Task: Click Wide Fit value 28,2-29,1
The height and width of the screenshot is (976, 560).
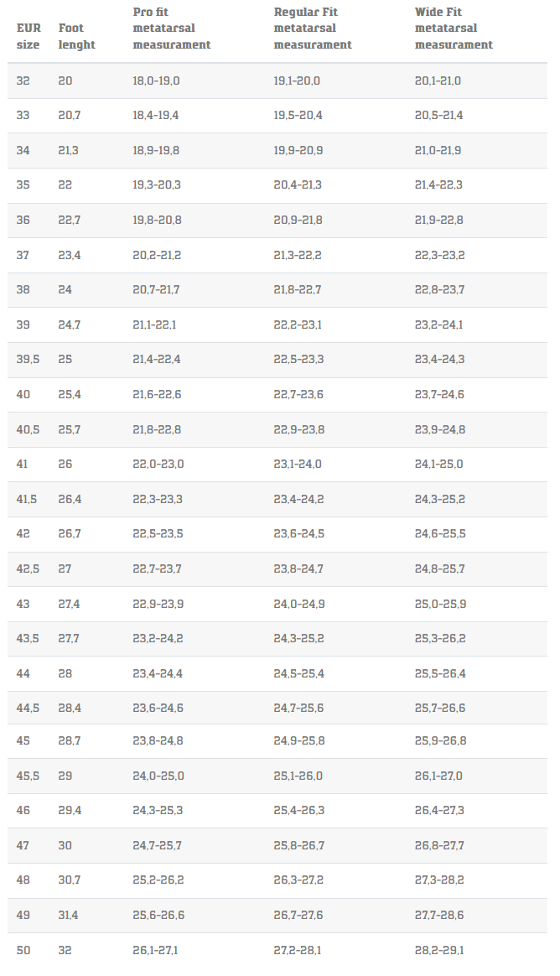Action: [x=439, y=951]
